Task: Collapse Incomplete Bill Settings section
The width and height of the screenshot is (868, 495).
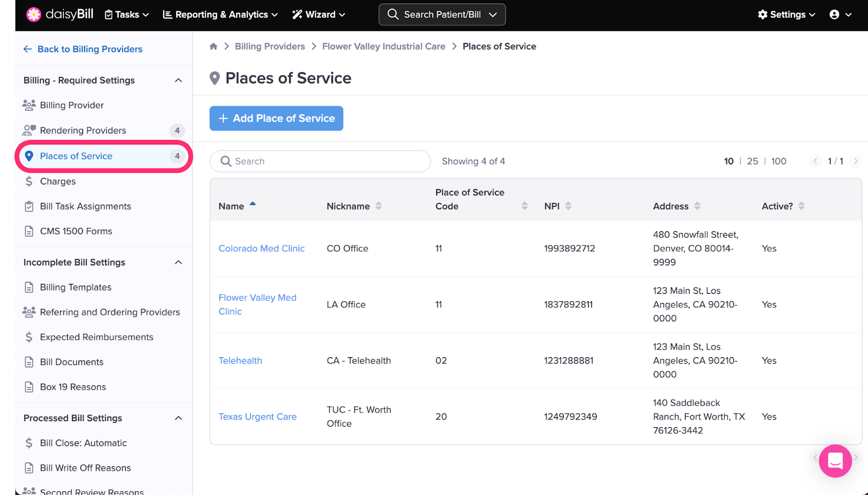Action: (178, 263)
